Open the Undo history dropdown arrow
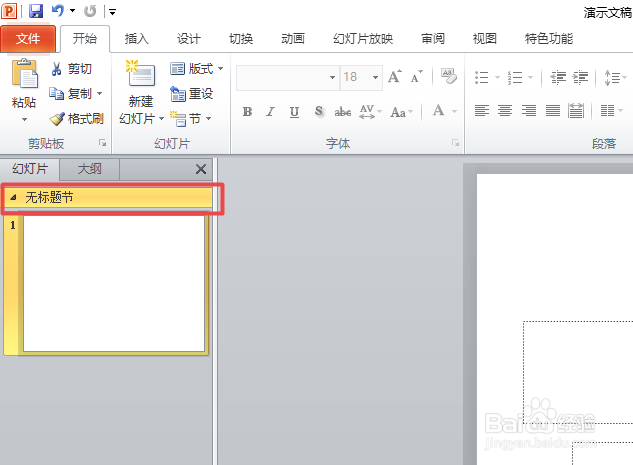This screenshot has width=633, height=465. pos(73,10)
